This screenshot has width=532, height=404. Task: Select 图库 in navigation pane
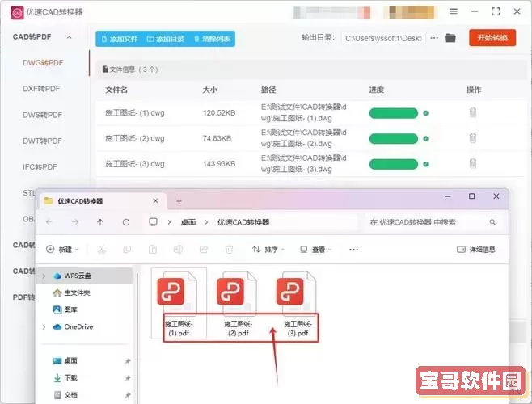(x=65, y=309)
